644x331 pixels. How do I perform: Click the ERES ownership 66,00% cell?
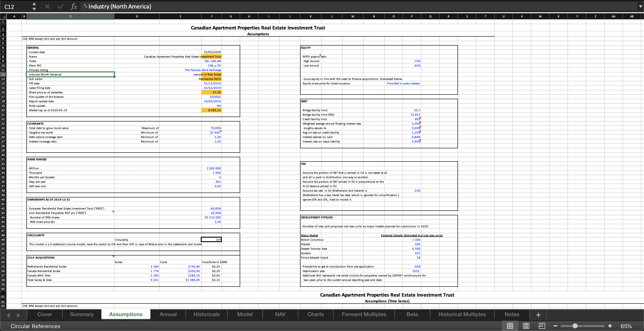click(212, 208)
